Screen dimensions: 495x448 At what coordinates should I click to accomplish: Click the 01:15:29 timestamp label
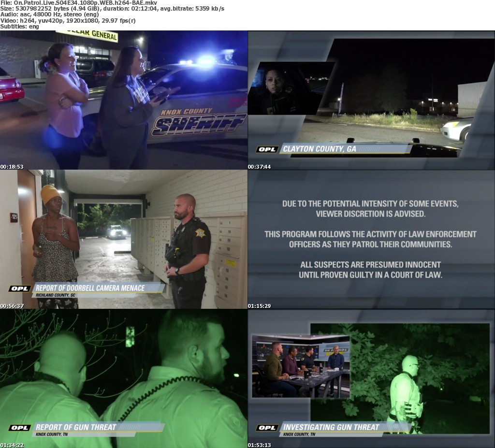pyautogui.click(x=259, y=306)
